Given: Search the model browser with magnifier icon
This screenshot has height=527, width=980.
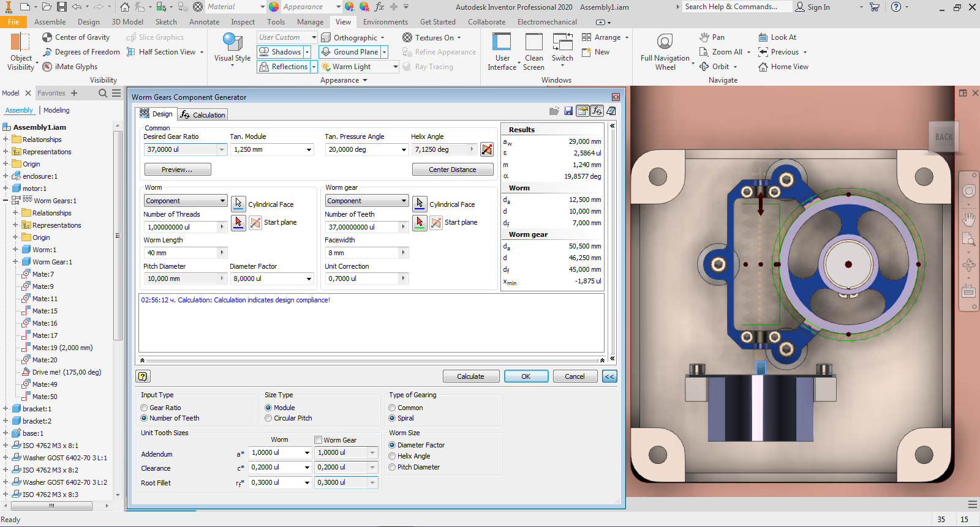Looking at the screenshot, I should (x=103, y=93).
